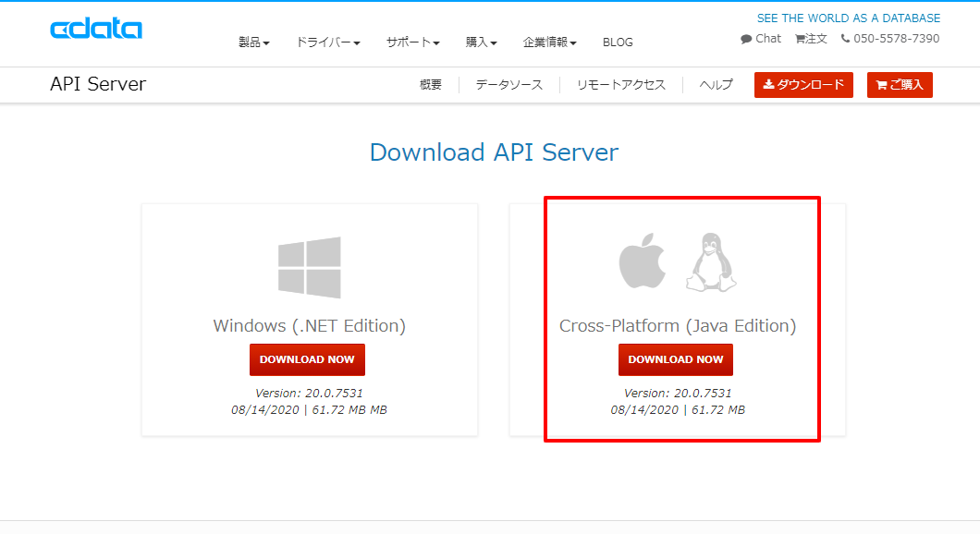This screenshot has width=980, height=534.
Task: Expand the 購入 menu
Action: coord(481,42)
